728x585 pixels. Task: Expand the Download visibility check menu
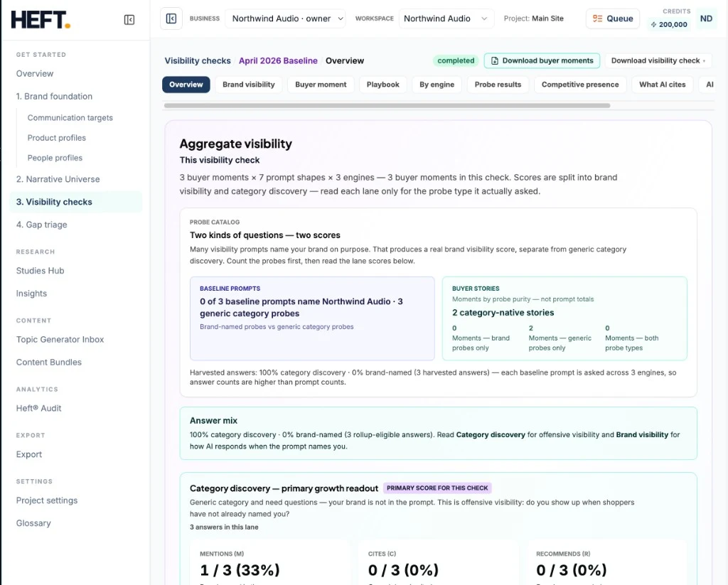click(658, 61)
